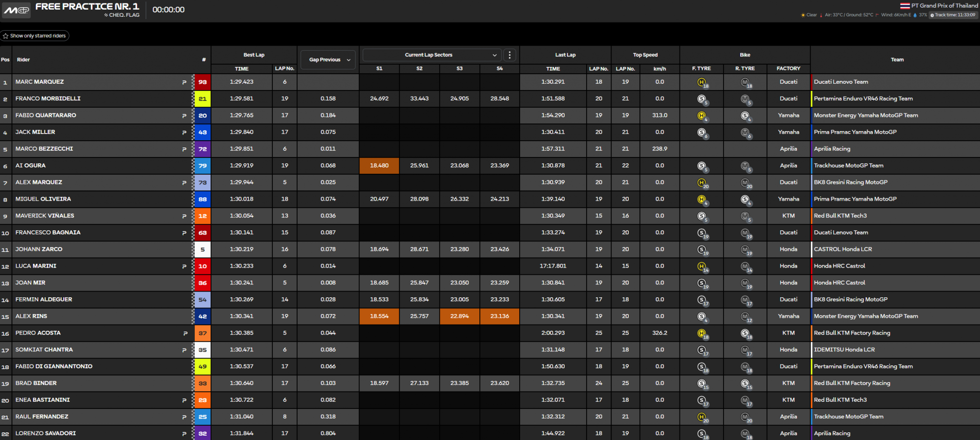Screen dimensions: 980x440
Task: Click Ai Ogura's highlighted 18.480 S1 sector cell
Action: coord(379,166)
